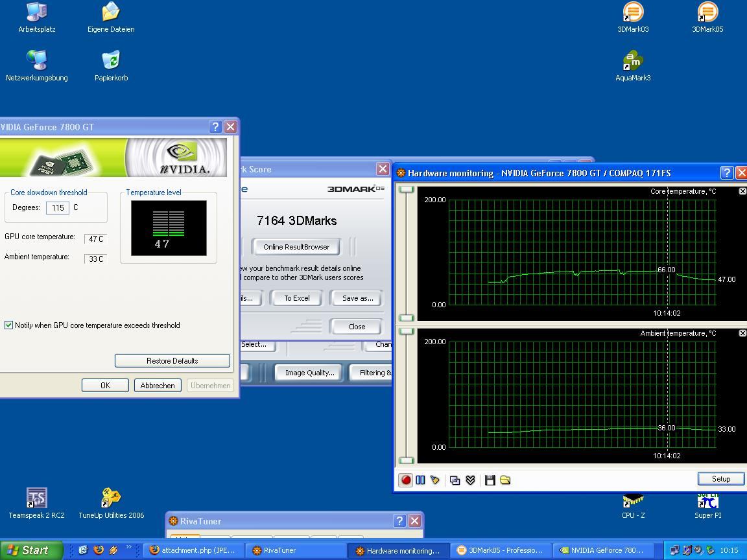Viewport: 747px width, 560px height.
Task: Switch to Hardware monitoring taskbar item
Action: coord(398,550)
